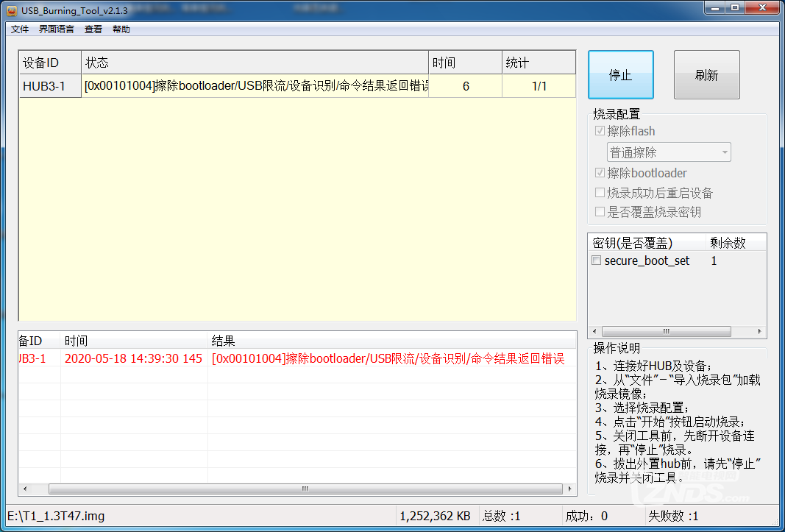Viewport: 785px width, 532px height.
Task: Close the USB Burning Tool window
Action: tap(762, 8)
